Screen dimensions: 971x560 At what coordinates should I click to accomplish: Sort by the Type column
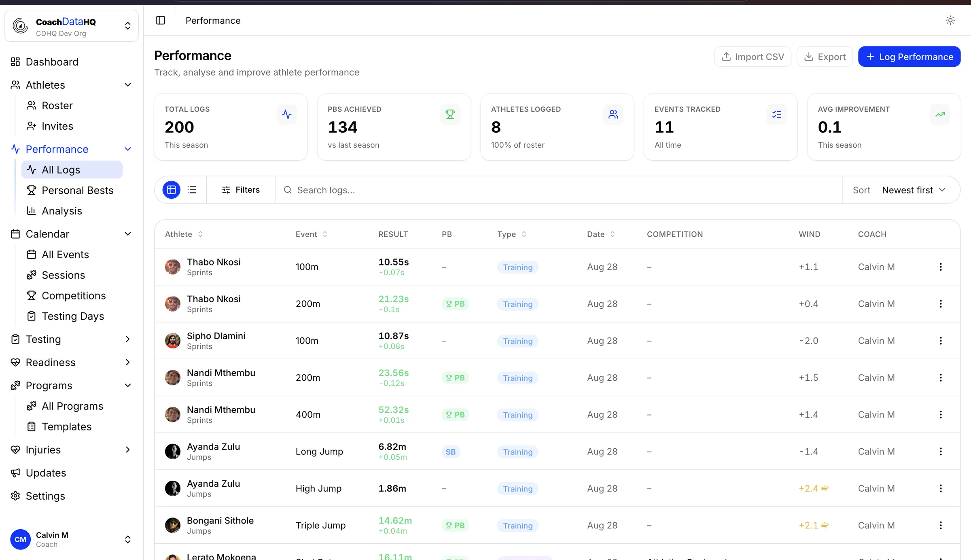[x=512, y=234]
